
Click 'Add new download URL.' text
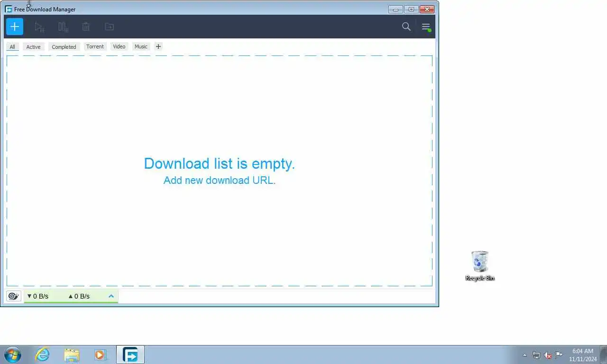coord(220,180)
